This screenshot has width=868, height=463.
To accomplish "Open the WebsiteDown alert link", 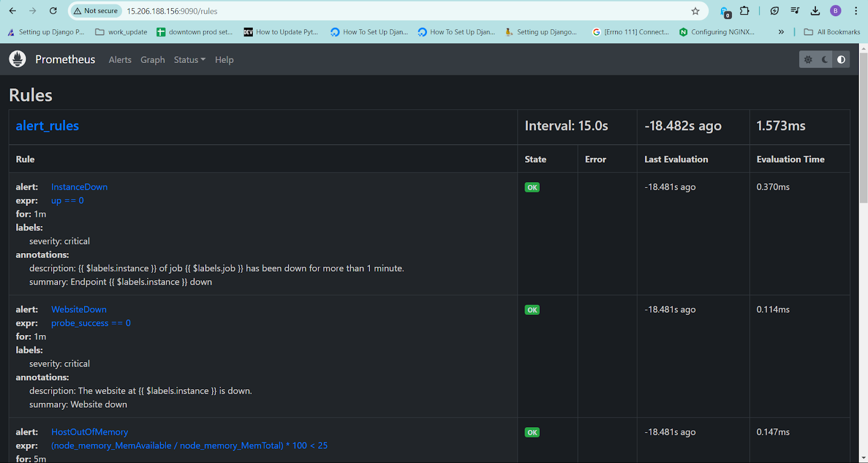I will click(x=79, y=310).
